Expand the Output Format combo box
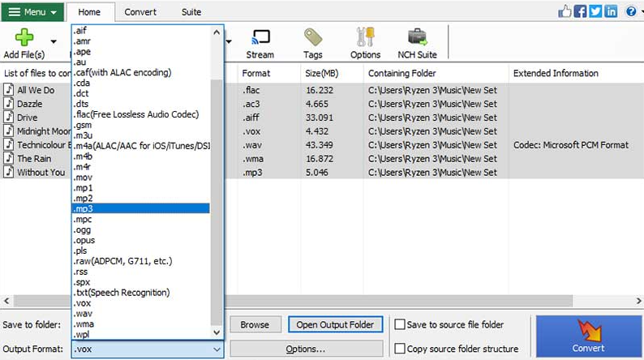The image size is (644, 360). pos(217,349)
